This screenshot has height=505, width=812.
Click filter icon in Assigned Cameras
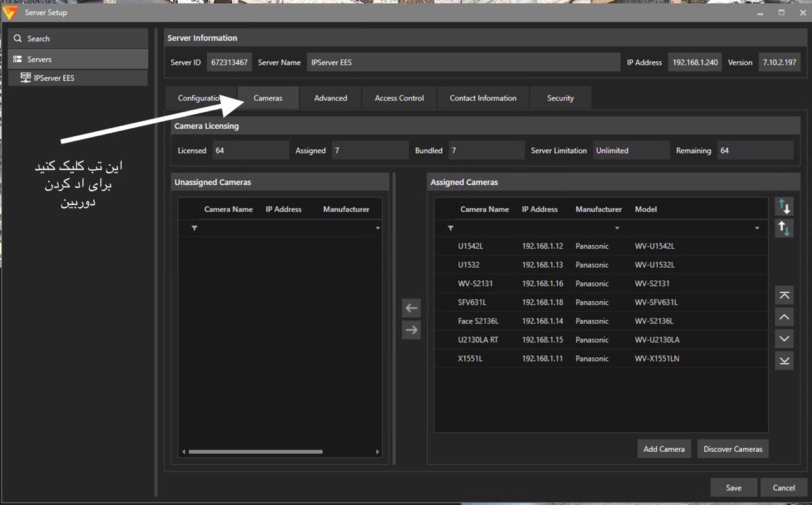tap(450, 228)
